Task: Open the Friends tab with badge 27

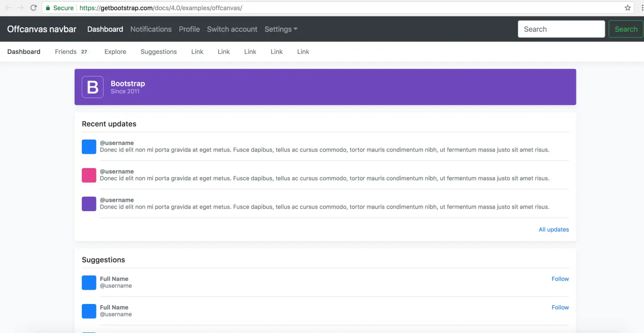Action: coord(71,52)
